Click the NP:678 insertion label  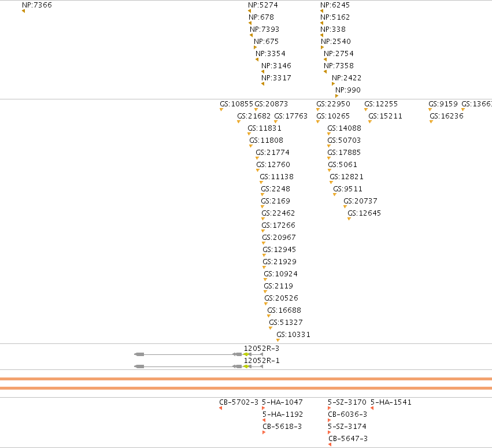click(x=261, y=17)
